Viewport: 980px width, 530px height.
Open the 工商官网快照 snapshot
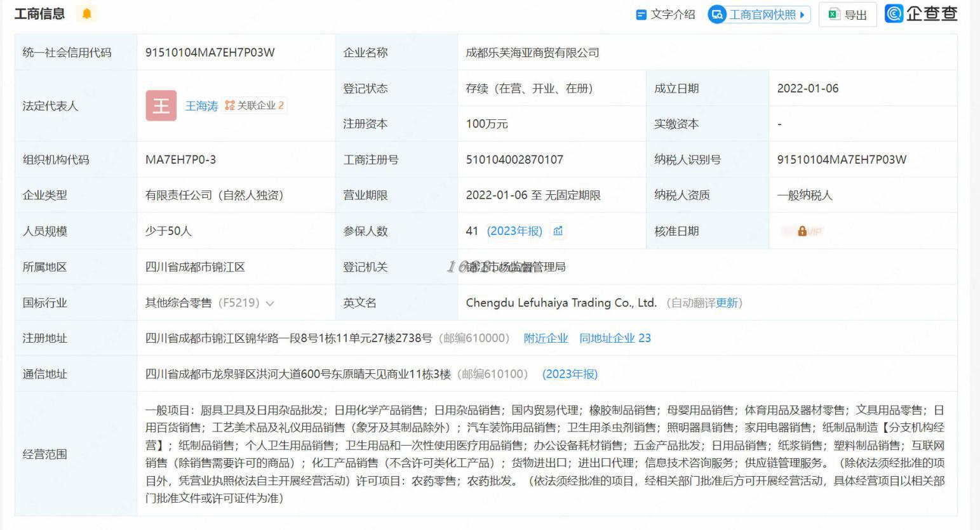pyautogui.click(x=759, y=14)
